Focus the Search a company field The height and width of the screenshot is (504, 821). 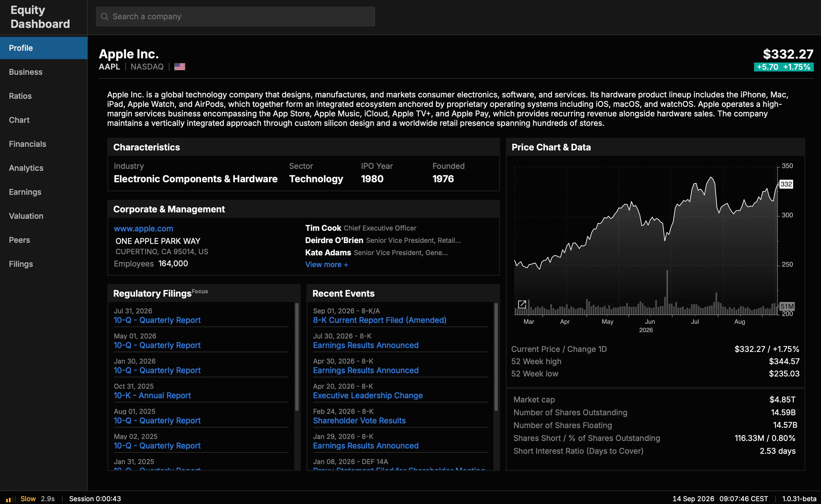235,16
